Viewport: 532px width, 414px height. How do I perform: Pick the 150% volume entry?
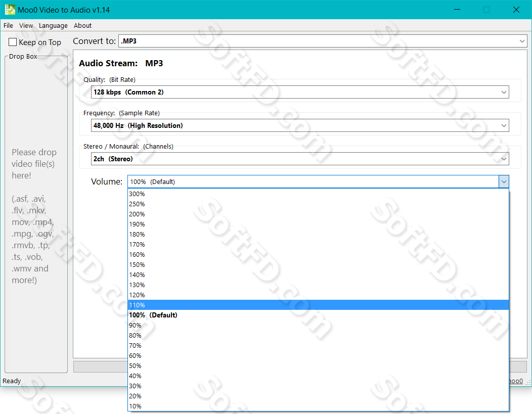pyautogui.click(x=318, y=265)
